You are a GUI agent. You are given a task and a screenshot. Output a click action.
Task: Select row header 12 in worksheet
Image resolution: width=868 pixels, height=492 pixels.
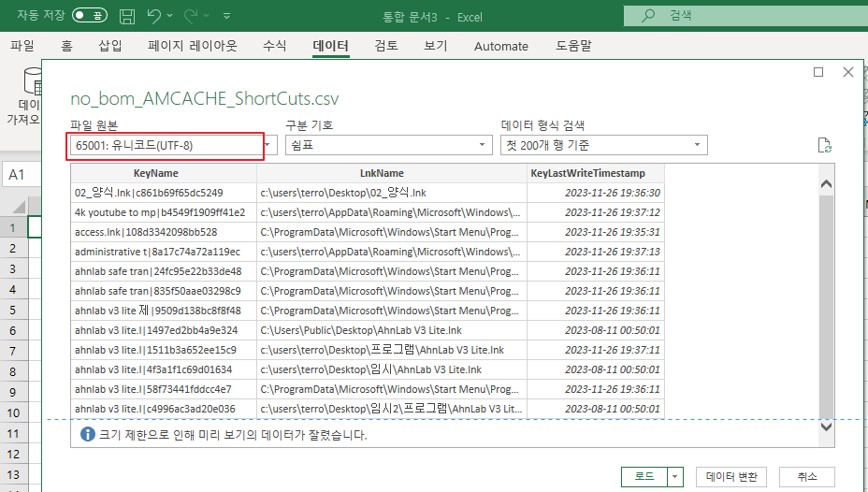tap(13, 454)
